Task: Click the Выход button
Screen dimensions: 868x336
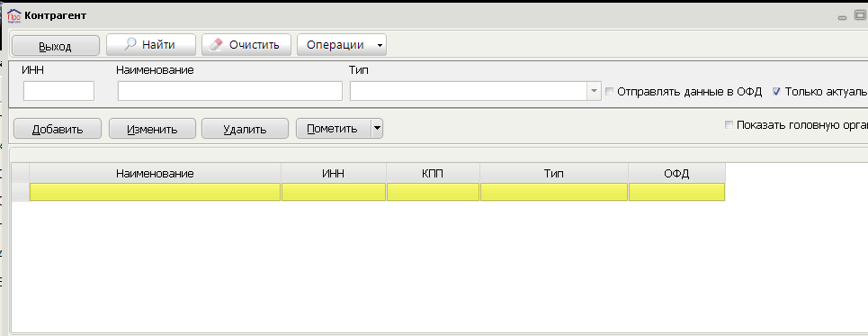Action: coord(56,46)
